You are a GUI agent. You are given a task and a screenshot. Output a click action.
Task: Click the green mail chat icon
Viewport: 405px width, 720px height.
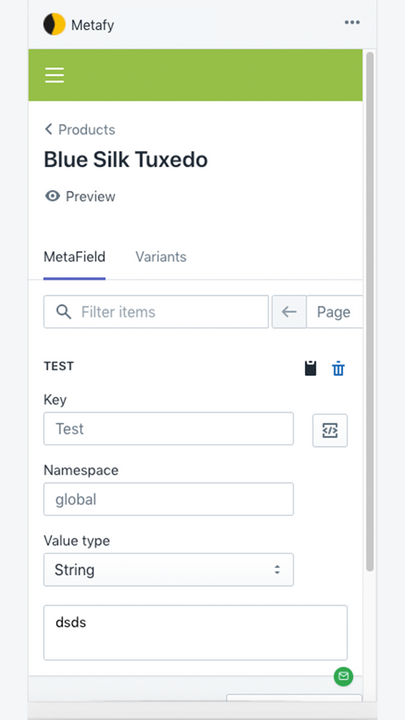coord(343,676)
